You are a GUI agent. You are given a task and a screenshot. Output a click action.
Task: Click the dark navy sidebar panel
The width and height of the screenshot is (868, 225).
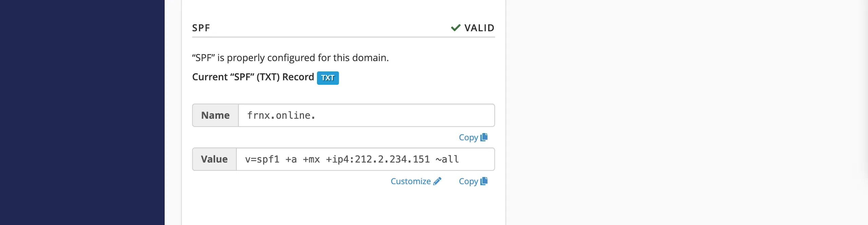tap(82, 112)
